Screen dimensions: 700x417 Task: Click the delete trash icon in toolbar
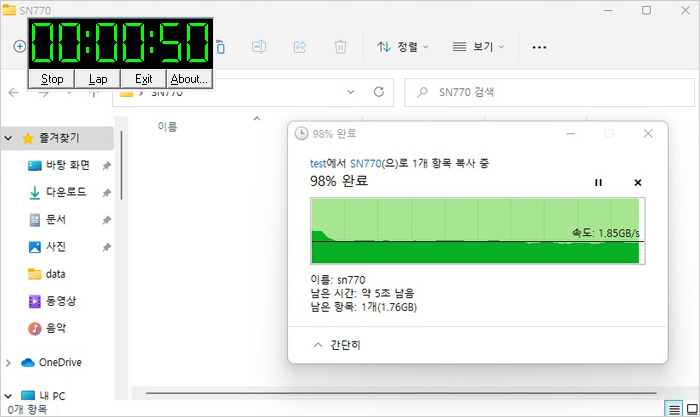340,46
